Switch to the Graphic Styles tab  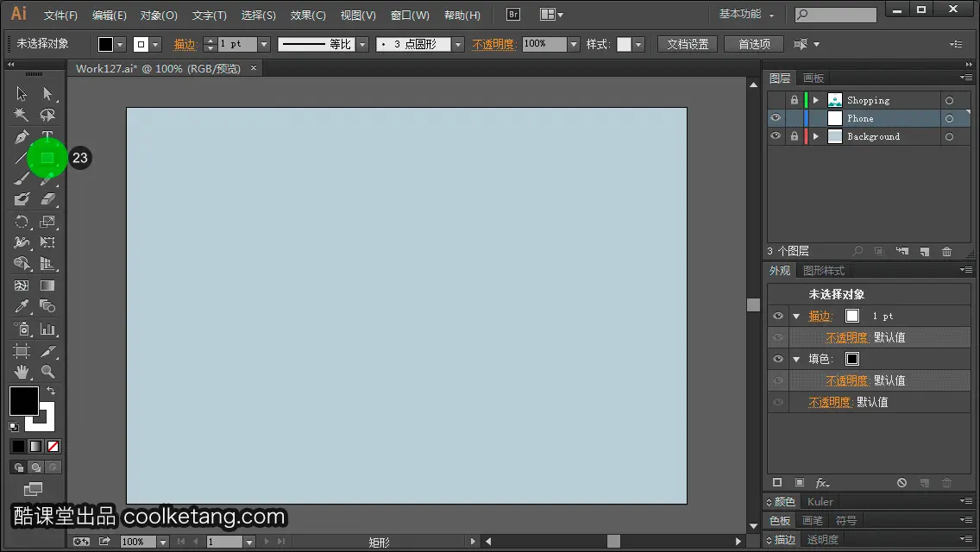(x=823, y=270)
